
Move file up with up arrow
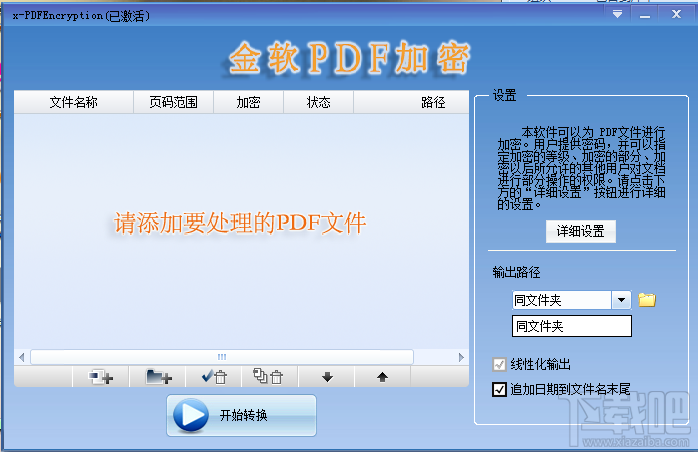382,377
